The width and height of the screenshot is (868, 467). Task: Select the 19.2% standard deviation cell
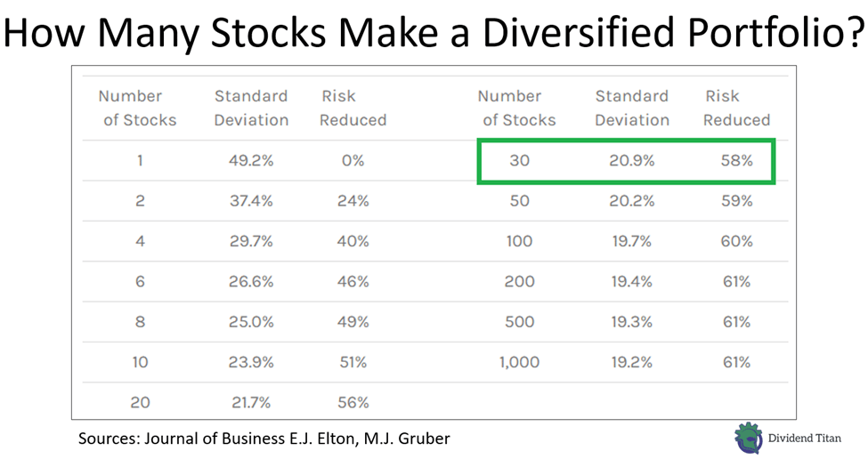click(631, 362)
